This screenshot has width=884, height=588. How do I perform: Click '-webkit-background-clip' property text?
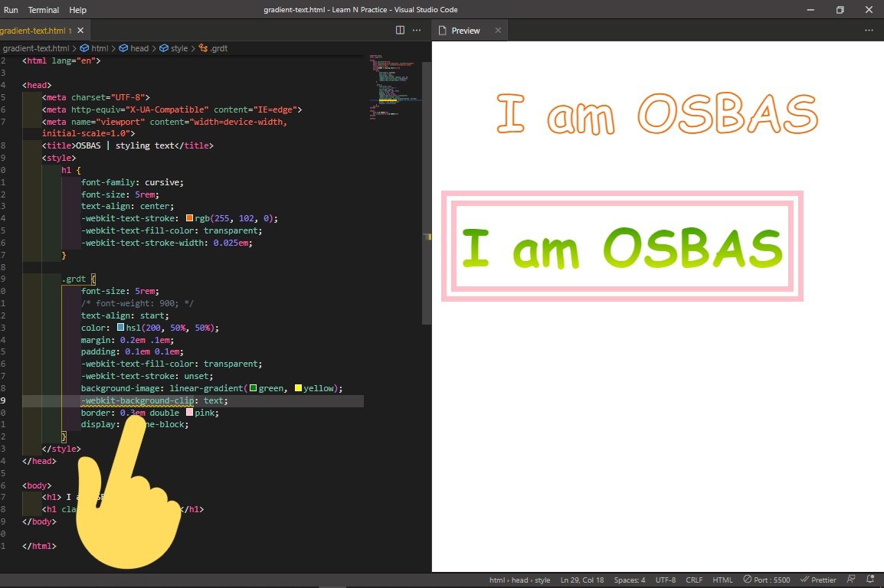pos(137,400)
